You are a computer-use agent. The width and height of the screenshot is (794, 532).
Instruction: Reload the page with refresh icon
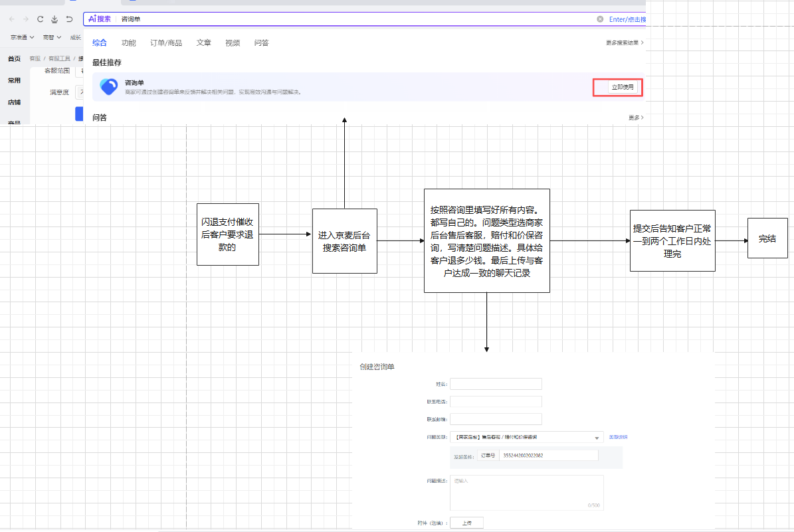[x=40, y=19]
